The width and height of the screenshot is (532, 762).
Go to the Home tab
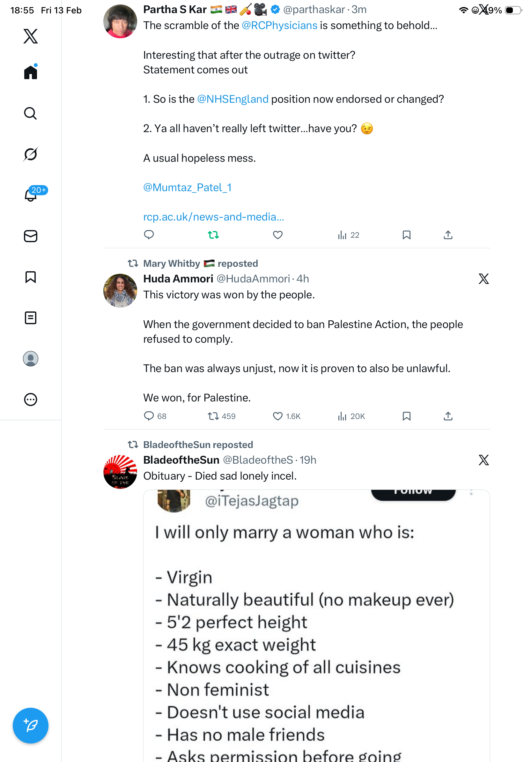tap(31, 72)
